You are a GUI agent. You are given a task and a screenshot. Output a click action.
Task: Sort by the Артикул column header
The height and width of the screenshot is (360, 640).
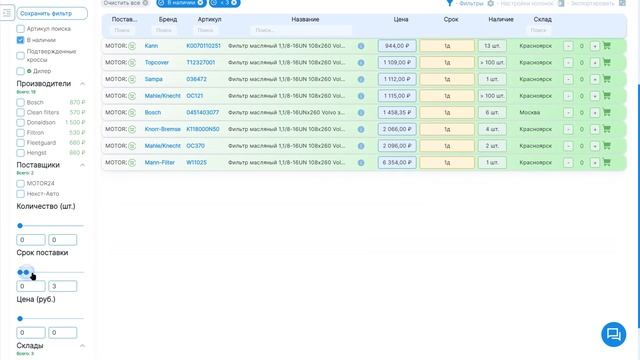tap(209, 20)
